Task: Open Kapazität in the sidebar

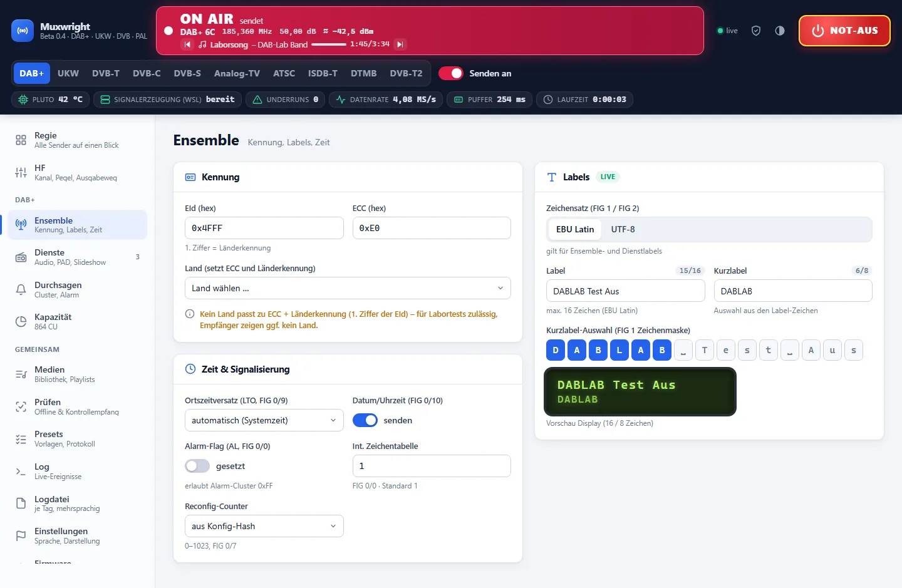Action: click(x=77, y=321)
